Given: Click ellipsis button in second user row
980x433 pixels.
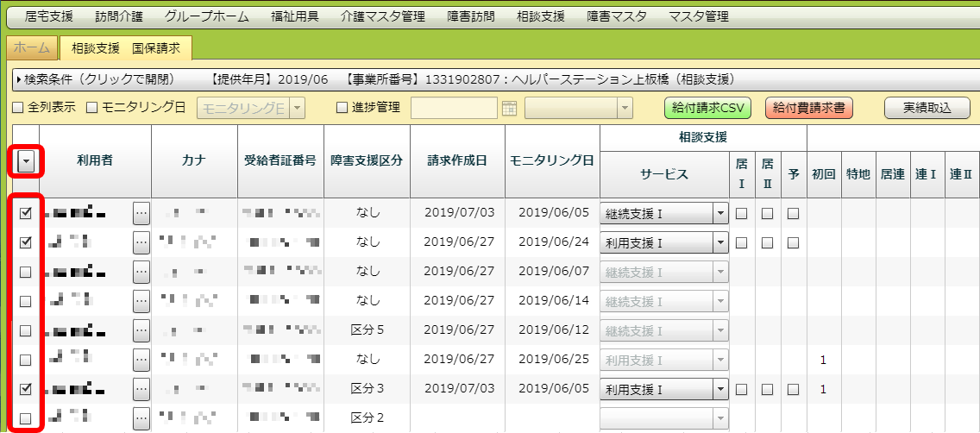Looking at the screenshot, I should click(x=141, y=243).
